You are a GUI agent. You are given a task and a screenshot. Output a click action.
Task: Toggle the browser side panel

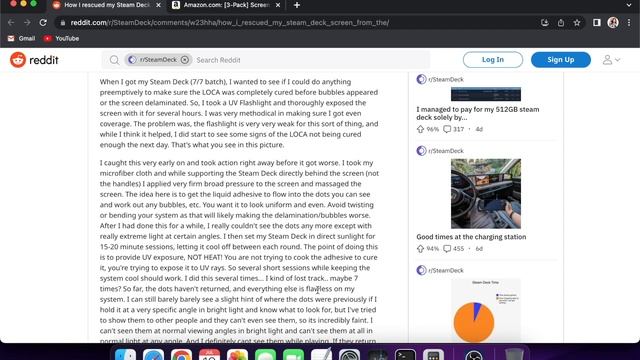(596, 22)
